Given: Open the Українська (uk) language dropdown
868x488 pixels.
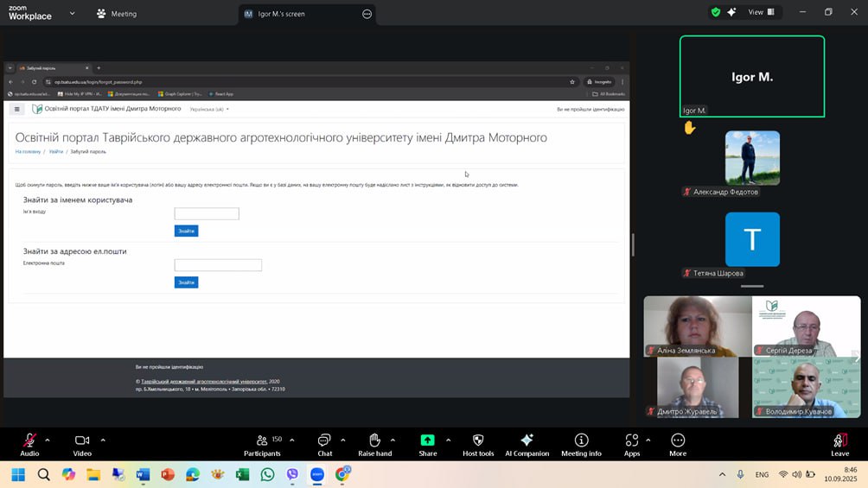Looking at the screenshot, I should [208, 109].
